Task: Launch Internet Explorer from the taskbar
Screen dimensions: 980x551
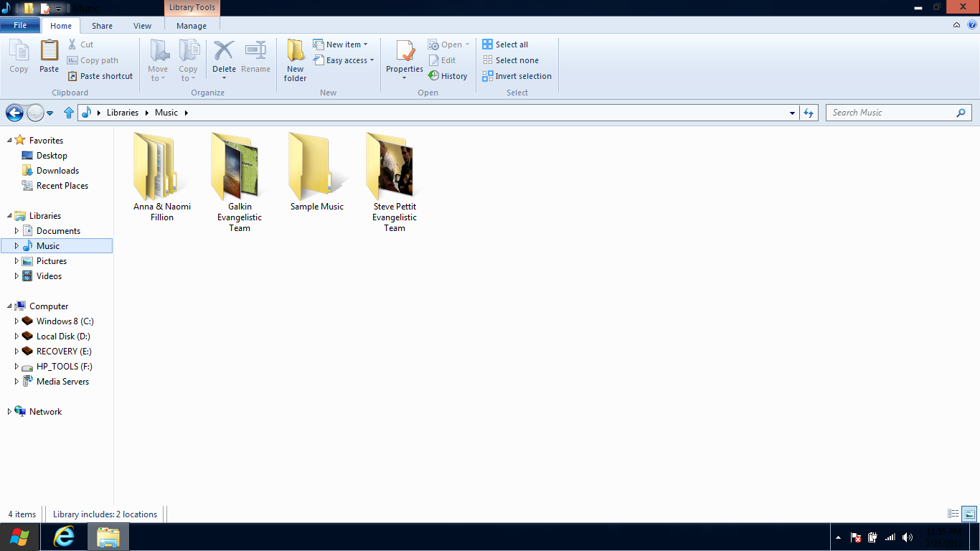Action: pyautogui.click(x=64, y=537)
